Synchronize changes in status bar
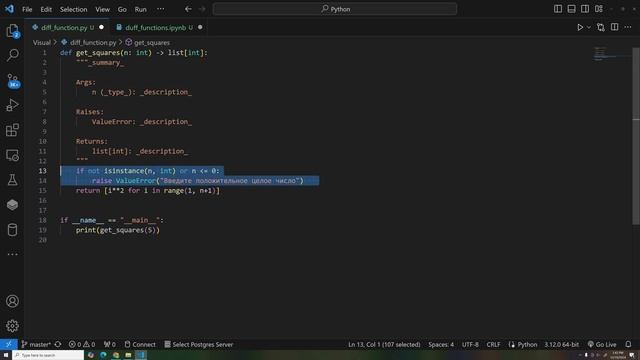This screenshot has width=640, height=360. (x=58, y=344)
